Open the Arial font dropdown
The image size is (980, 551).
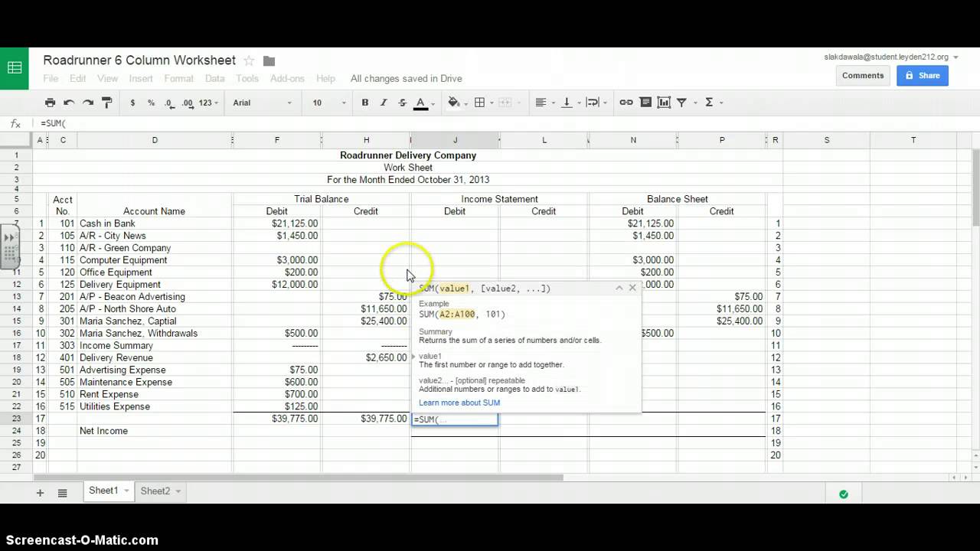[262, 103]
